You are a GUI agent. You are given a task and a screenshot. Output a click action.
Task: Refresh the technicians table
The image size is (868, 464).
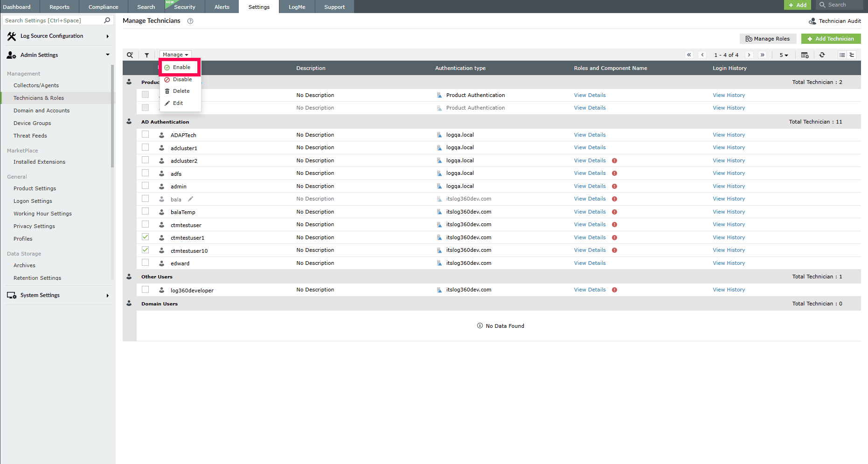(822, 55)
